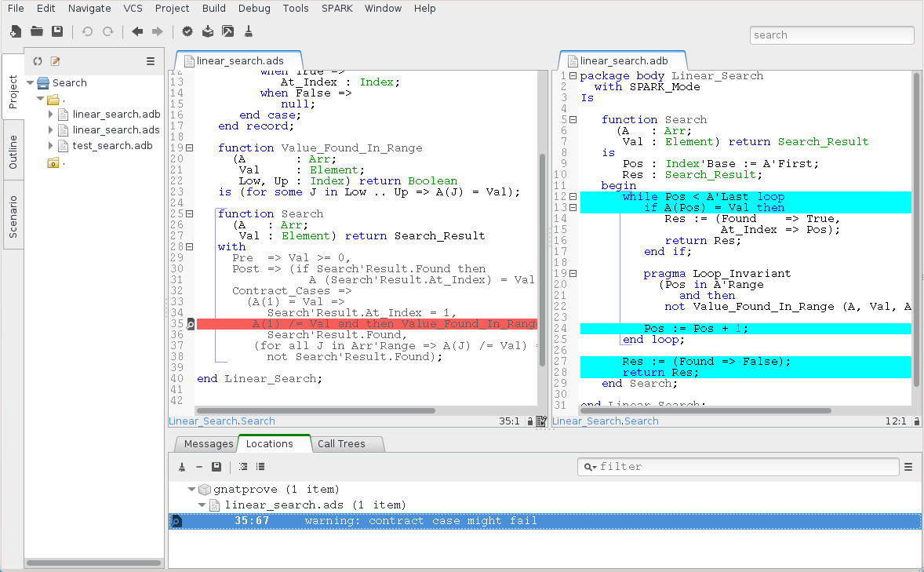Click the lock icon in linear_search.ads status bar
924x572 pixels.
[x=529, y=421]
